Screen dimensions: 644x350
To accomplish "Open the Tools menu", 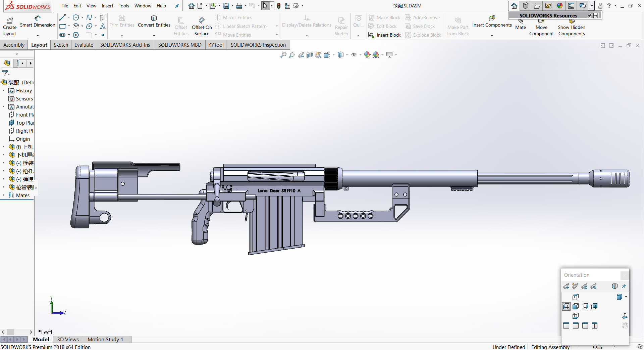I will 124,6.
